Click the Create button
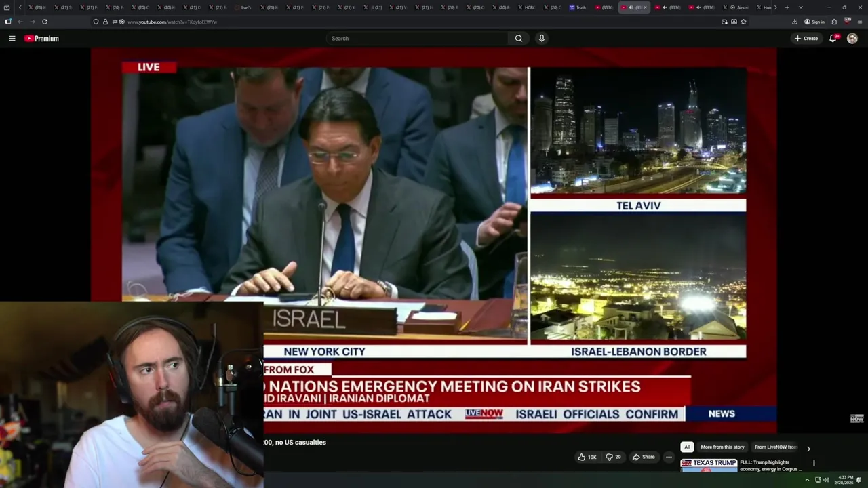The image size is (868, 488). coord(806,39)
